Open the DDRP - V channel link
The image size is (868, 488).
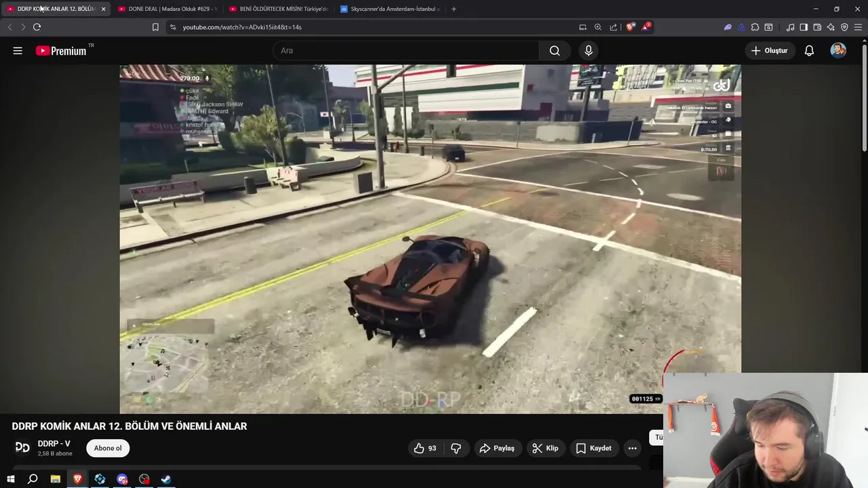(x=54, y=444)
